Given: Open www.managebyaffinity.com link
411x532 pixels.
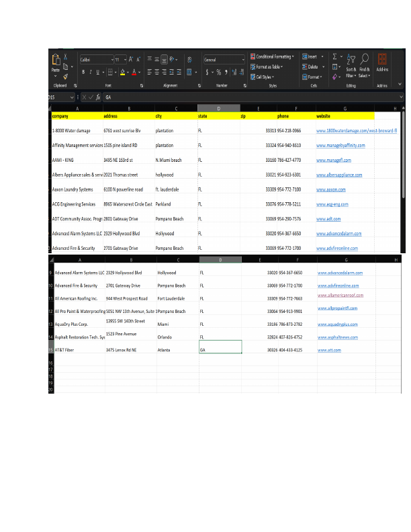Looking at the screenshot, I should pyautogui.click(x=340, y=146).
